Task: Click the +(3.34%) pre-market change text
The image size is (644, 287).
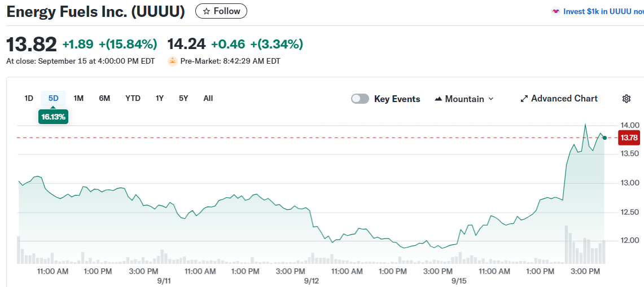Action: click(277, 44)
